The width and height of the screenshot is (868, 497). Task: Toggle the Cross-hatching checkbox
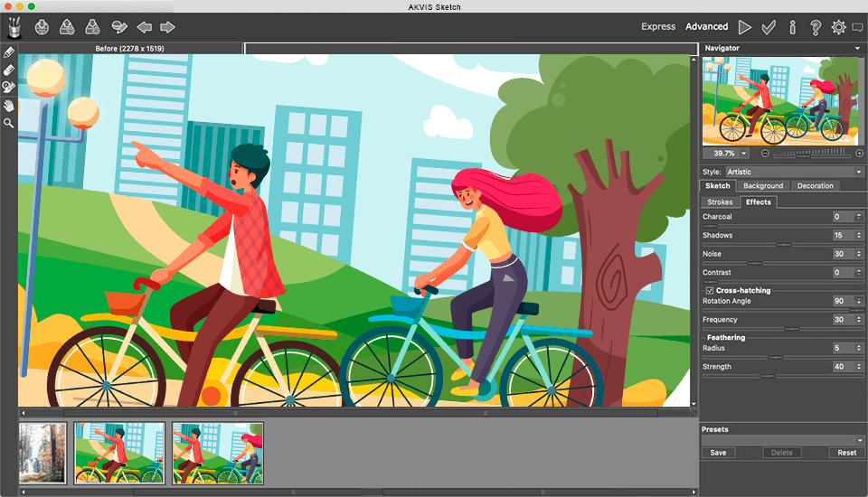pyautogui.click(x=710, y=290)
